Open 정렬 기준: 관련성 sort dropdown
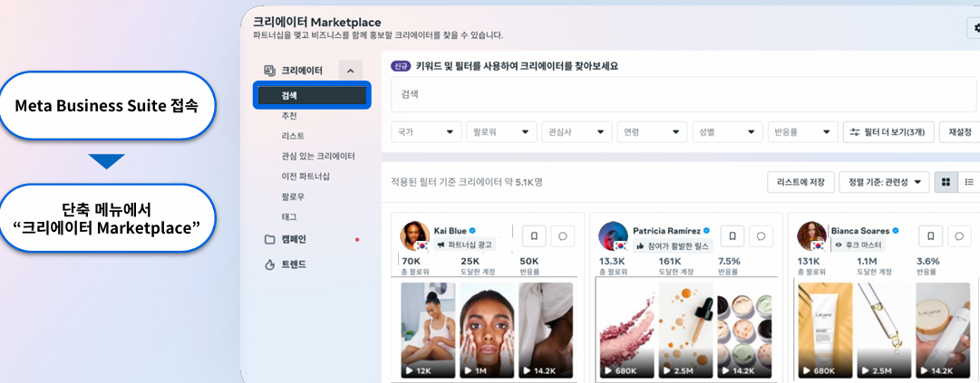The height and width of the screenshot is (383, 980). [x=883, y=182]
